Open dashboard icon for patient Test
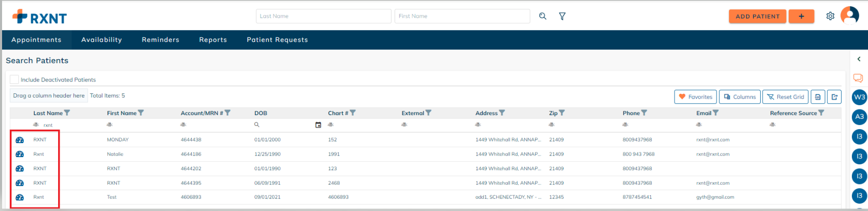The image size is (868, 211). 20,197
